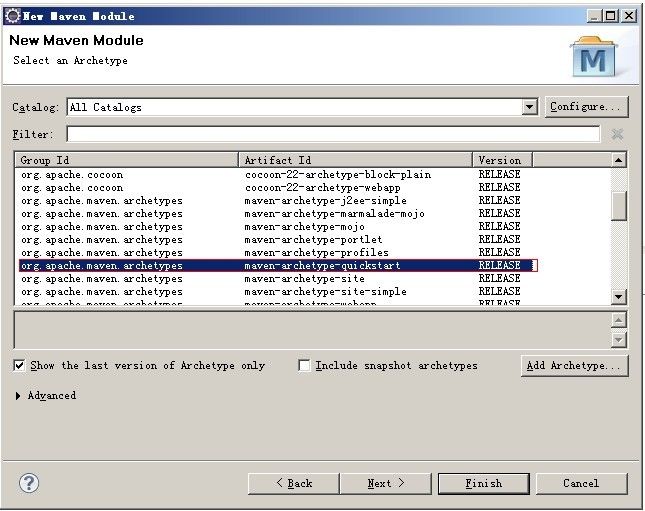Viewport: 645px width, 511px height.
Task: Click the Configure... button
Action: click(x=587, y=107)
